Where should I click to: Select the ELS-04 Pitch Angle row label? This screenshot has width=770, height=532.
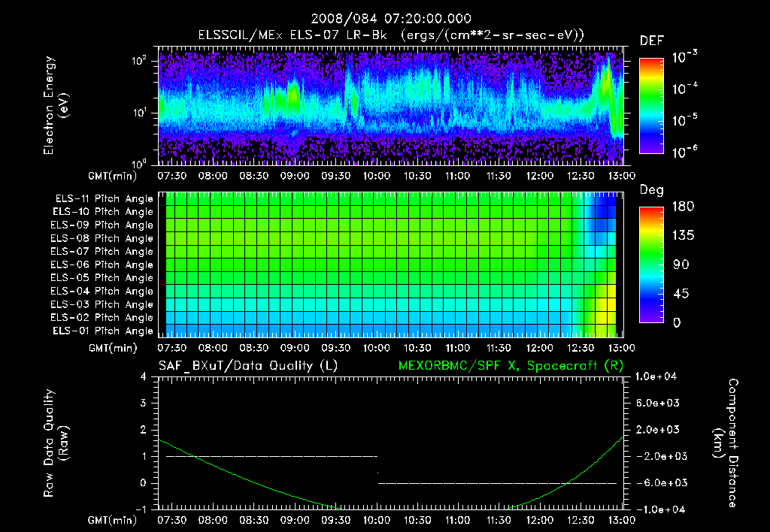tap(102, 291)
